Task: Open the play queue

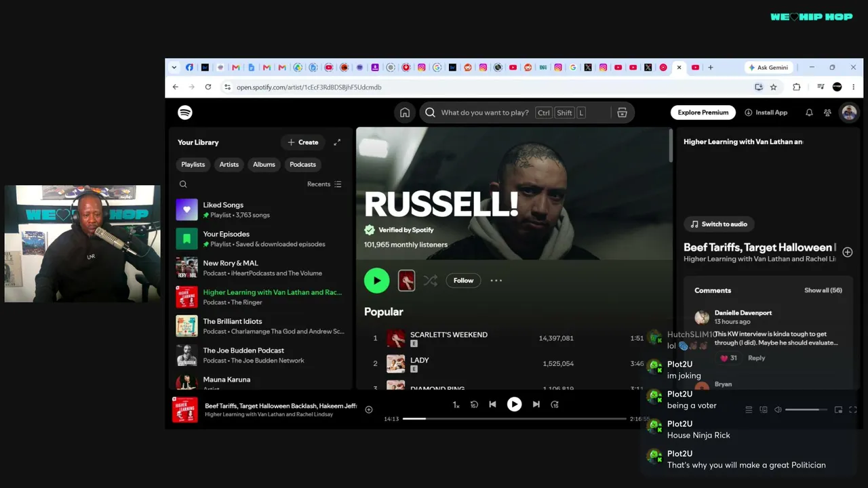Action: click(x=749, y=410)
